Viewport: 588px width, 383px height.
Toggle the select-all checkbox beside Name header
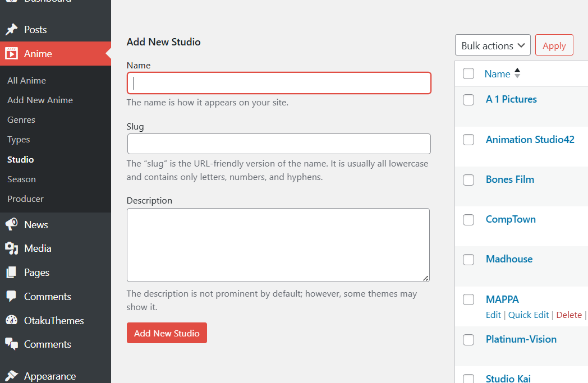tap(468, 73)
